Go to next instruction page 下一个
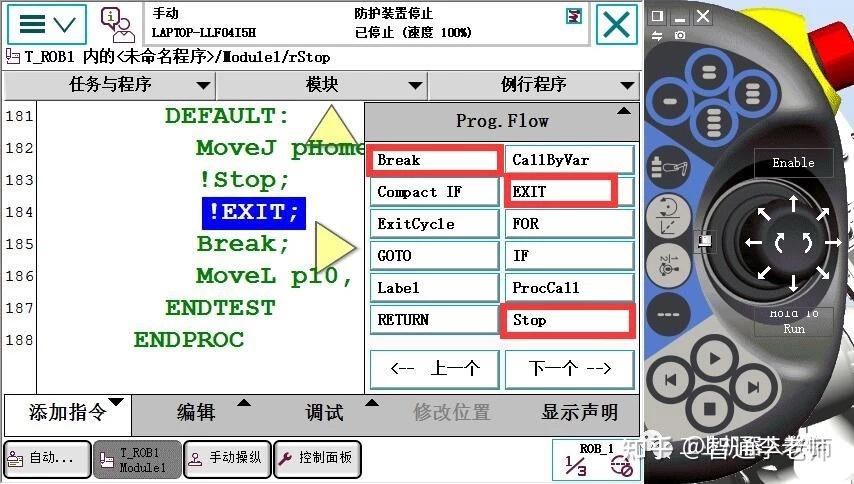Viewport: 854px width, 484px height. tap(570, 369)
